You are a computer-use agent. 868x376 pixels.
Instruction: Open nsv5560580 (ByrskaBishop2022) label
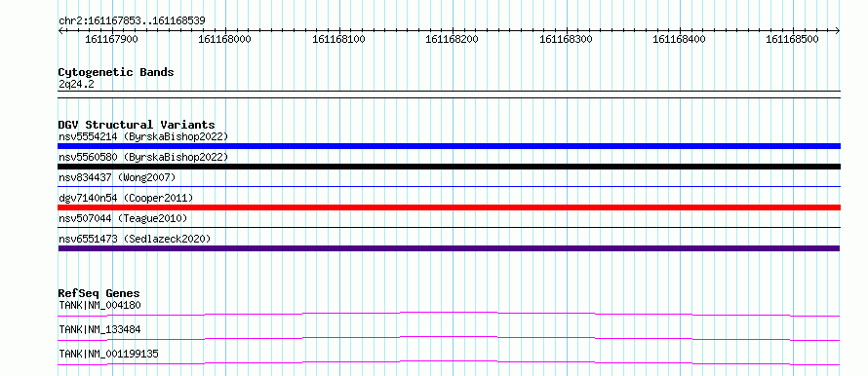(x=143, y=157)
